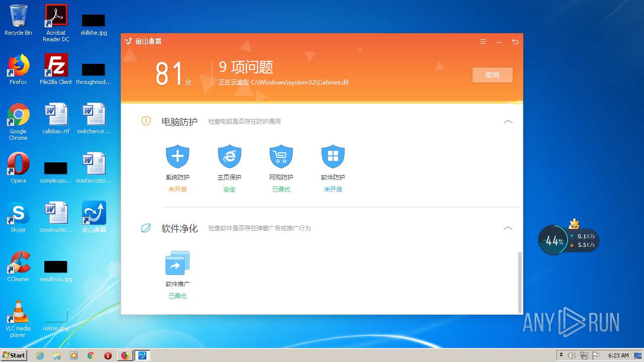Viewport: 644px width, 362px height.
Task: Open the hamburger menu in title bar
Action: [483, 42]
